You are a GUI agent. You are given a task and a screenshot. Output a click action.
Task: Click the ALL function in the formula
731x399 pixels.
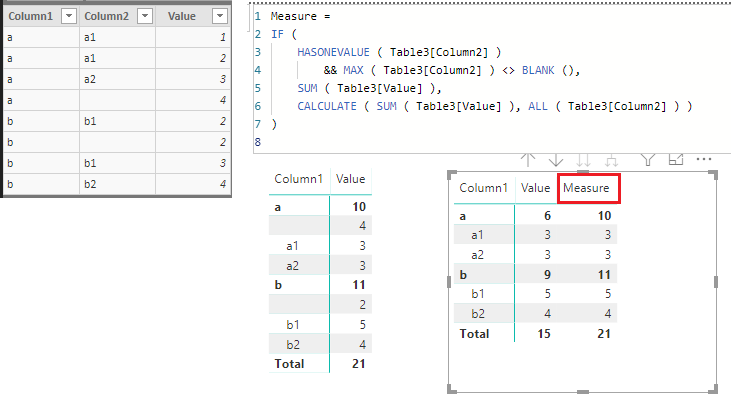[538, 106]
